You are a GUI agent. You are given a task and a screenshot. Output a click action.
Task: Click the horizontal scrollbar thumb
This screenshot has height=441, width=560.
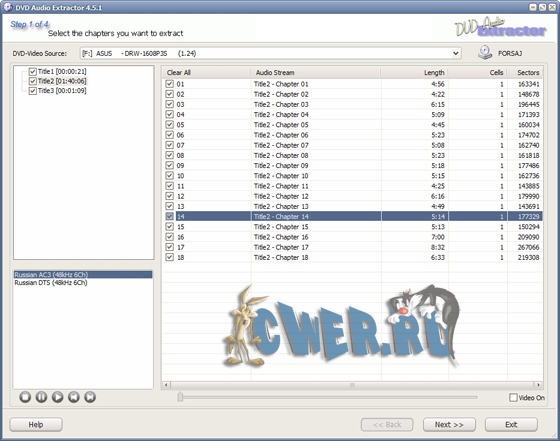pos(352,385)
